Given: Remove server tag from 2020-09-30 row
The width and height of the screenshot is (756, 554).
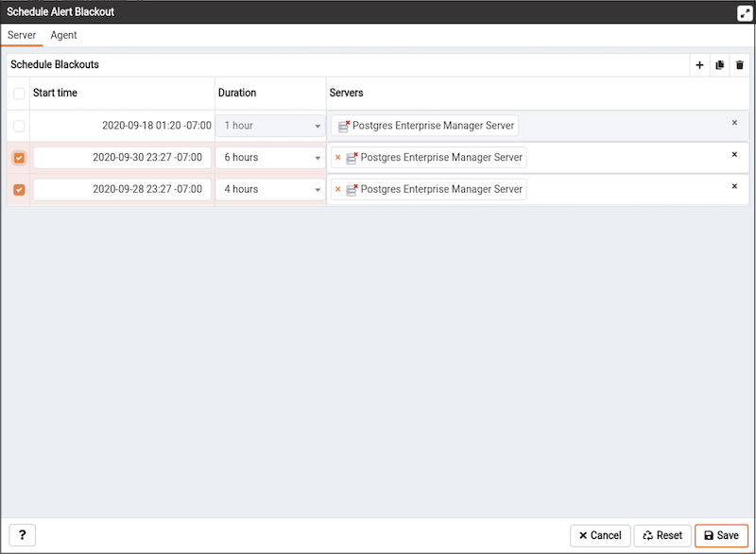Looking at the screenshot, I should coord(338,157).
